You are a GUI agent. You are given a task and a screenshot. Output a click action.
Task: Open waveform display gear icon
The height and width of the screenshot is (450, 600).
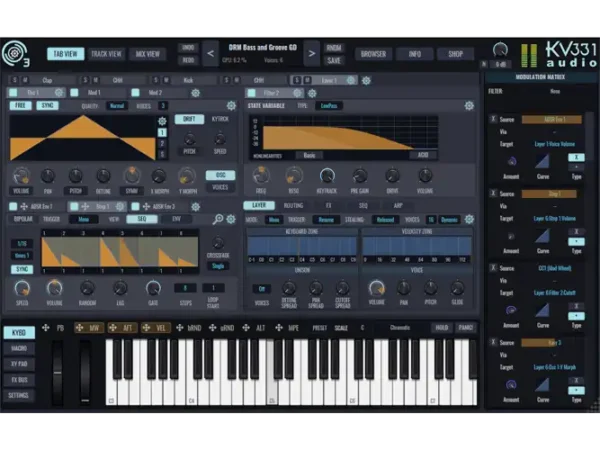[x=162, y=121]
